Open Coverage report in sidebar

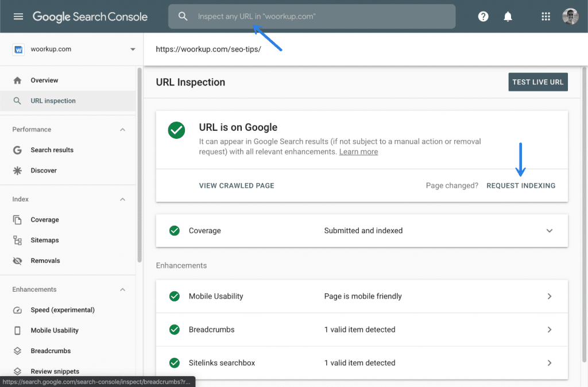click(x=45, y=220)
